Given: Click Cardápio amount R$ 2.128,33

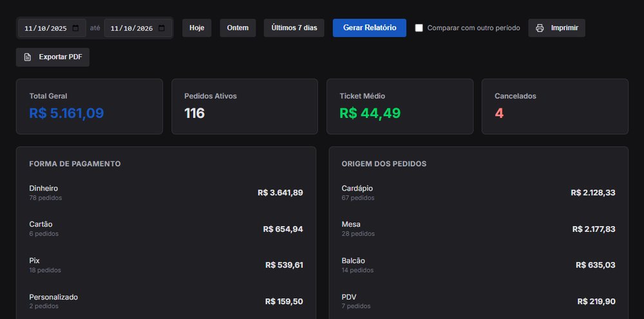Looking at the screenshot, I should tap(593, 193).
